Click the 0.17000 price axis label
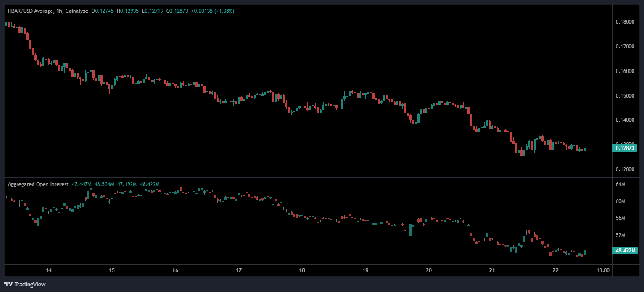The height and width of the screenshot is (292, 644). [625, 47]
